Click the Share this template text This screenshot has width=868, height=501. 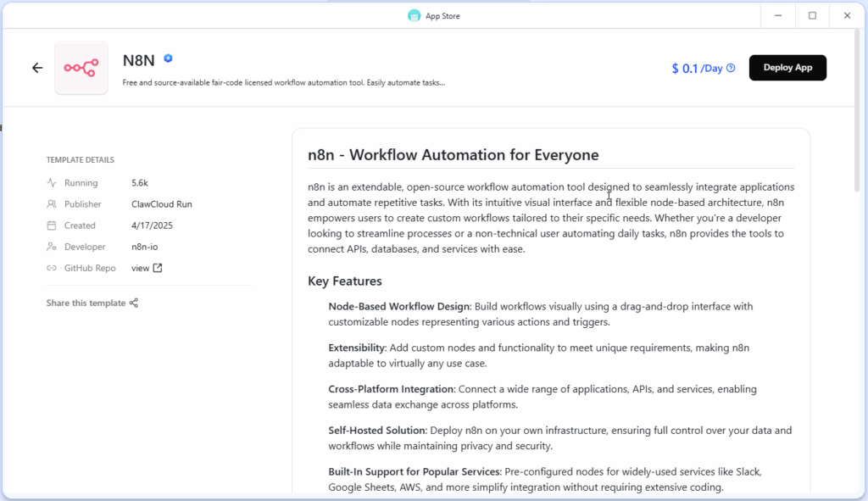pyautogui.click(x=86, y=303)
